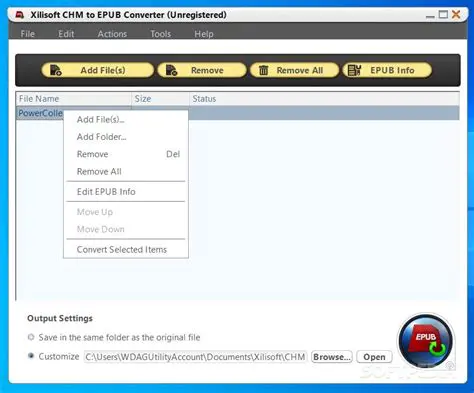The width and height of the screenshot is (474, 393).
Task: Click the Add File(s) toolbar button
Action: [x=98, y=70]
